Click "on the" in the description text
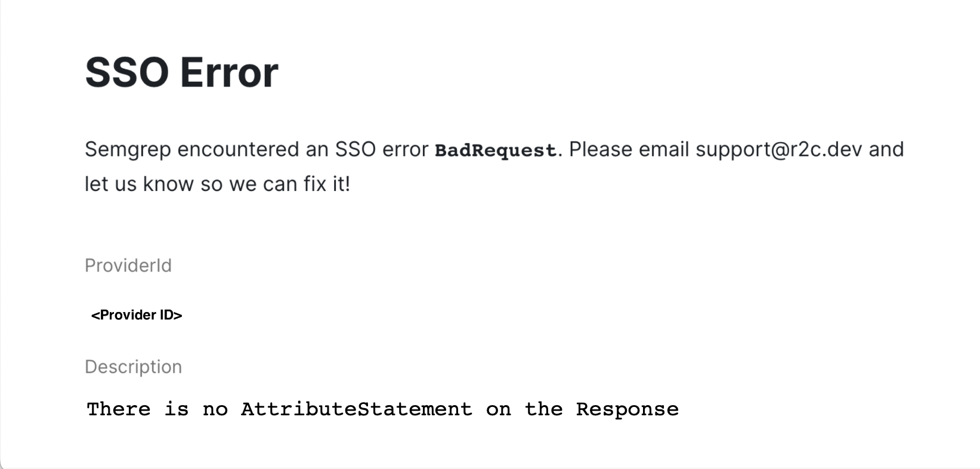The image size is (980, 469). (524, 409)
